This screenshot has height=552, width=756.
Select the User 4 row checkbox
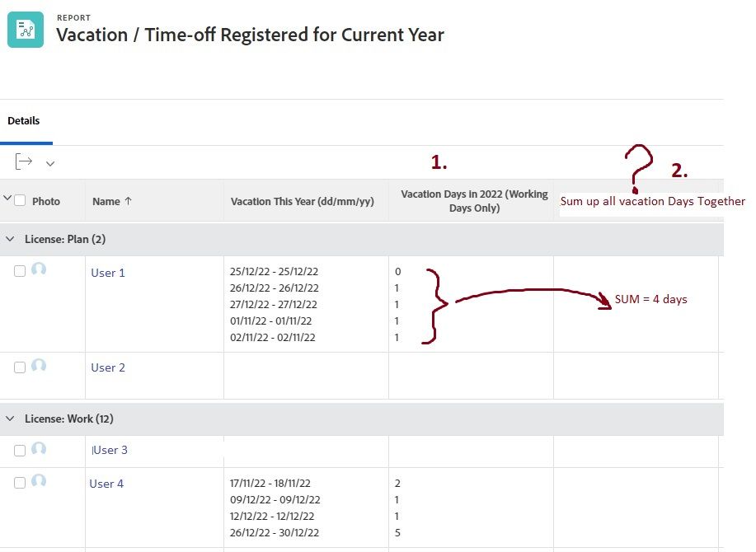click(x=20, y=483)
